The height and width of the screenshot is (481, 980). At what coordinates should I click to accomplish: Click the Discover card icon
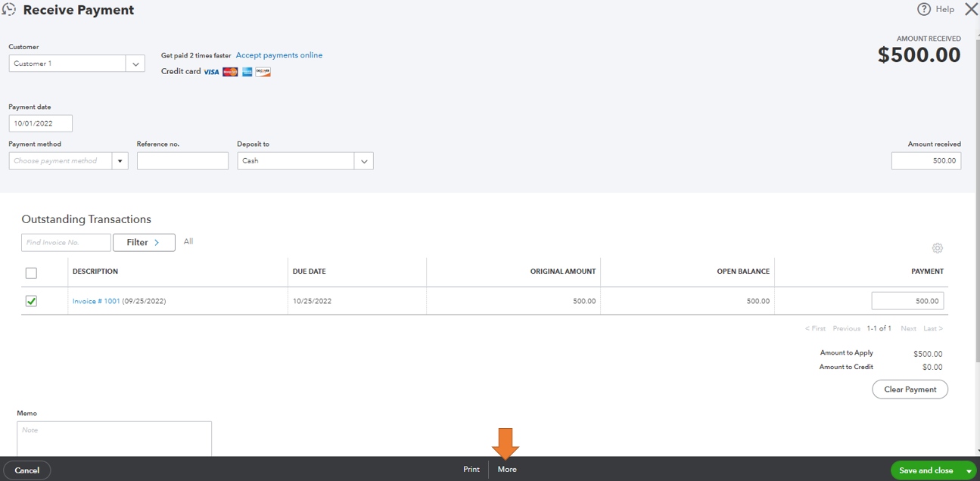click(263, 72)
